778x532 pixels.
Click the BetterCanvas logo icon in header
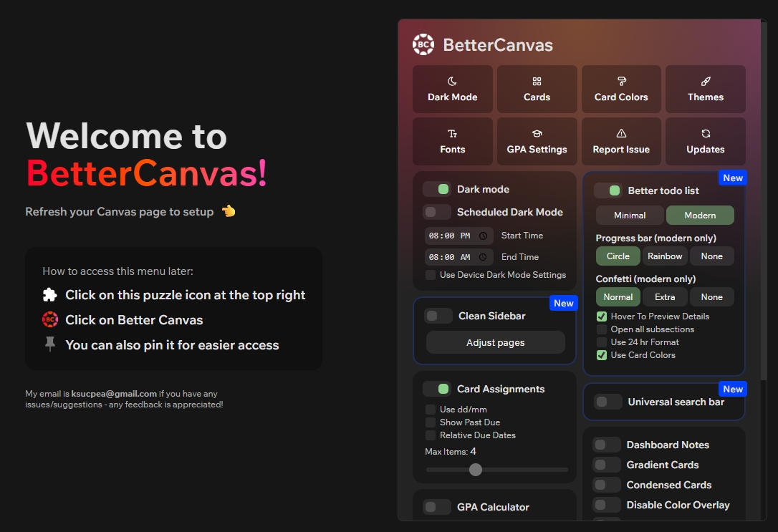pyautogui.click(x=423, y=44)
